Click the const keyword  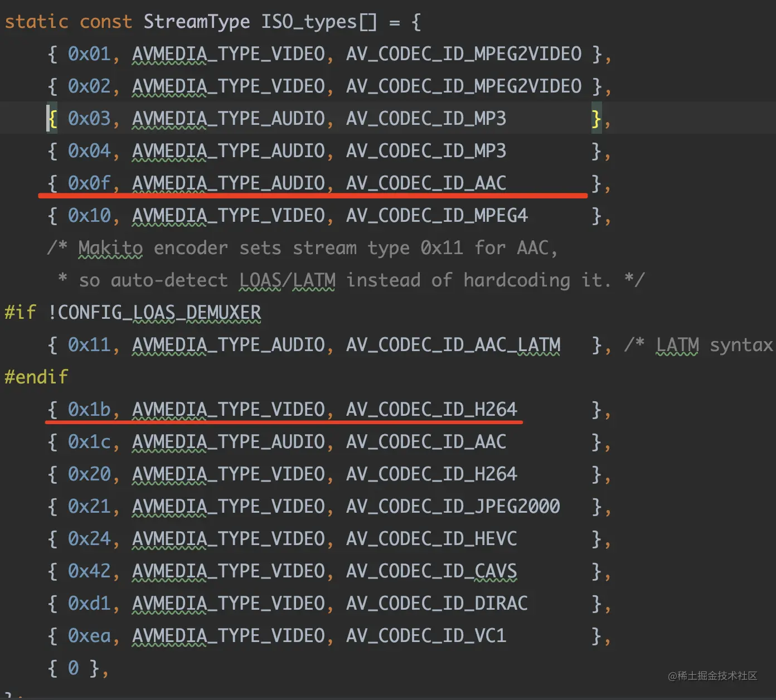tap(106, 22)
